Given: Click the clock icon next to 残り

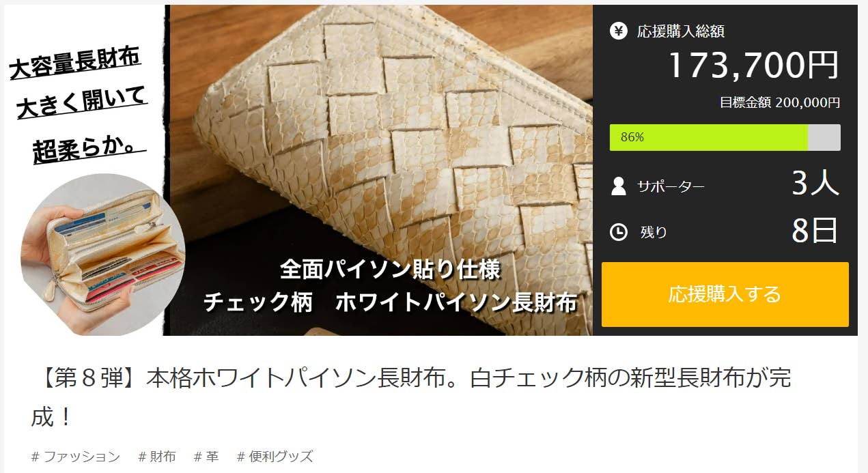Looking at the screenshot, I should (619, 232).
